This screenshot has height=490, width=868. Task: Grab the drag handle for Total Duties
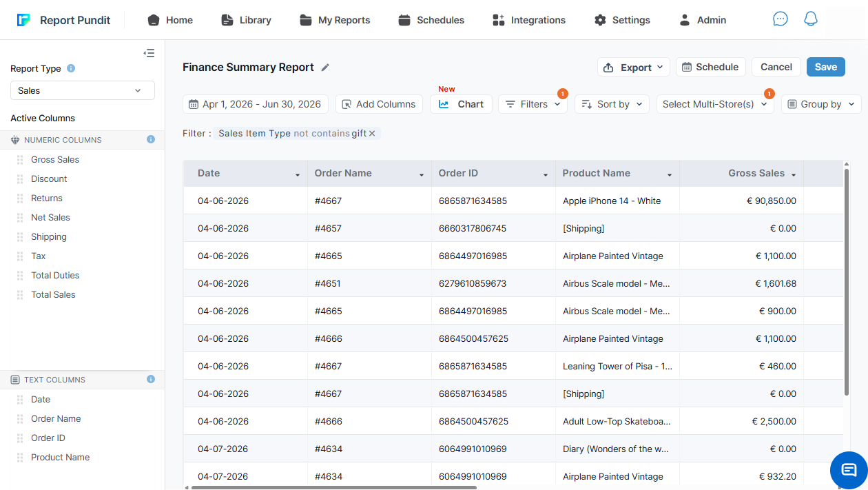click(x=20, y=275)
